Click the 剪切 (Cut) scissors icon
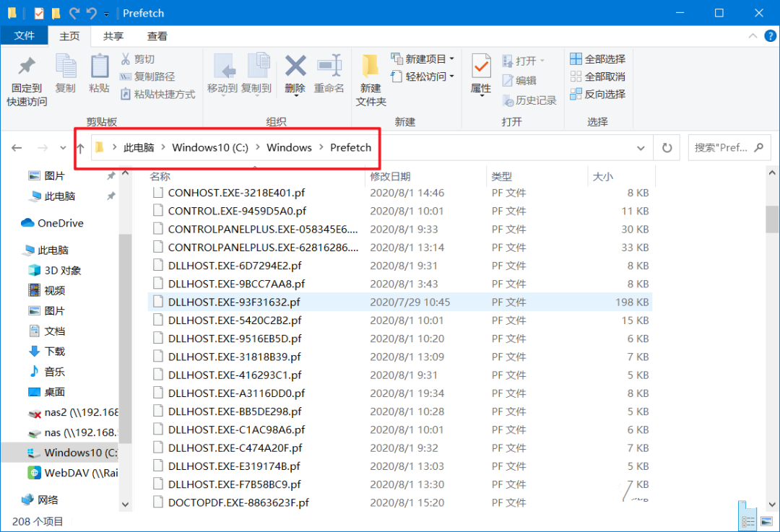 [127, 58]
